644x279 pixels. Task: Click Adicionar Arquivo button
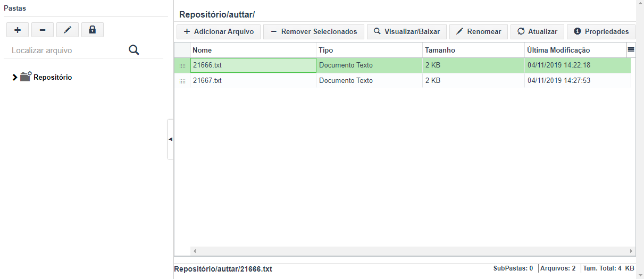click(219, 32)
